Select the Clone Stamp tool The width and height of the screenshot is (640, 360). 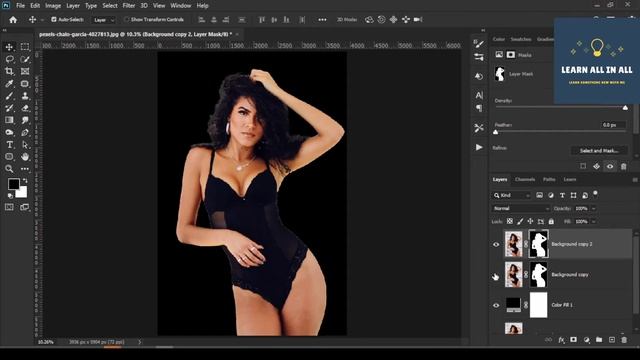coord(25,96)
